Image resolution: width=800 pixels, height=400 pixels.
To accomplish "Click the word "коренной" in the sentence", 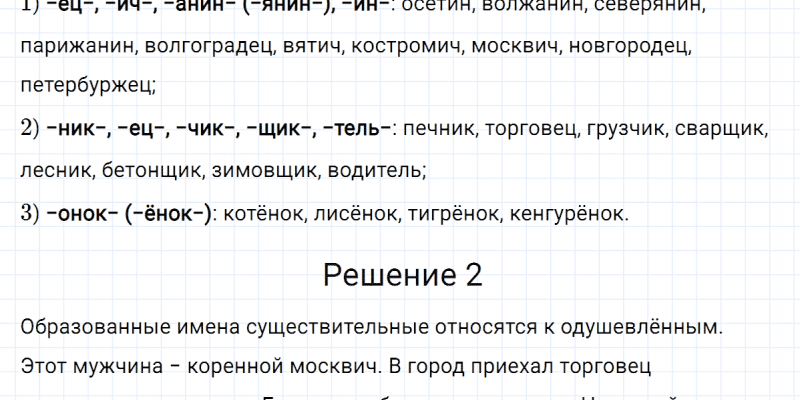I will (227, 367).
